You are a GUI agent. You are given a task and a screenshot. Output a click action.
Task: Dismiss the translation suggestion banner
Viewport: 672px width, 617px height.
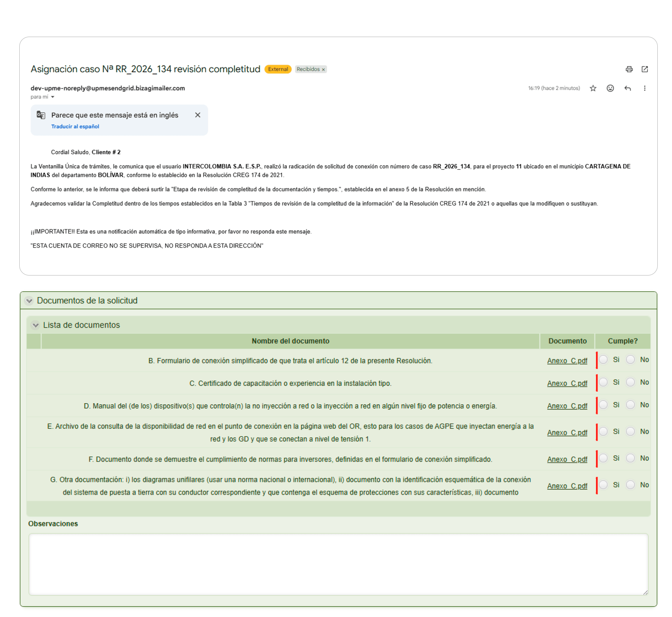198,115
